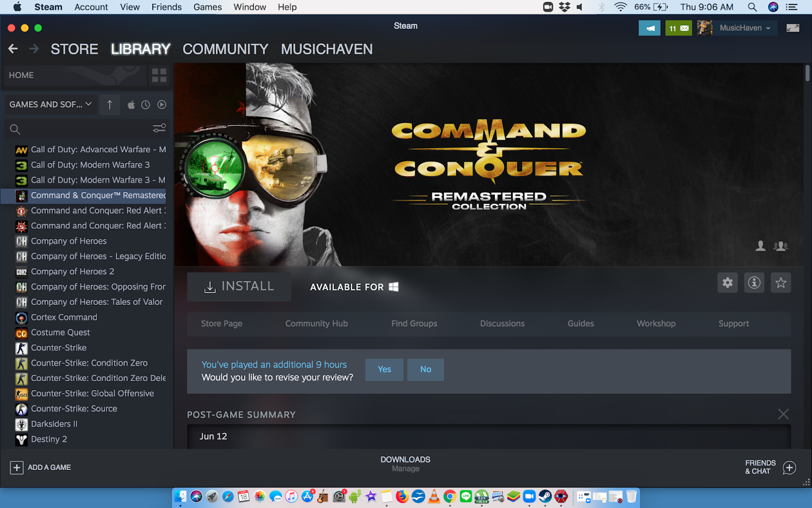
Task: Open Steam announcements megaphone icon
Action: tap(650, 28)
